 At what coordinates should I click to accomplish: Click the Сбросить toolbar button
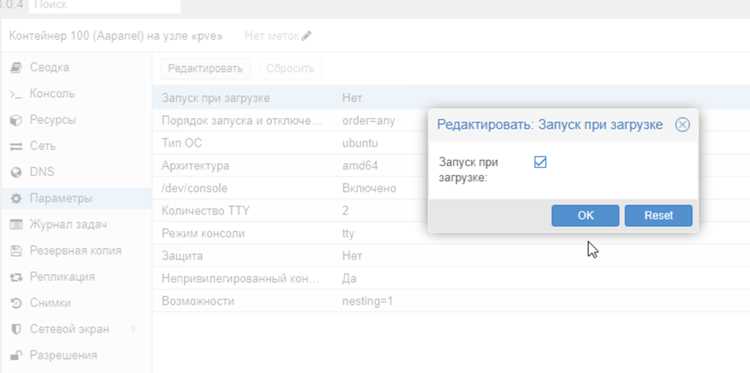tap(290, 68)
